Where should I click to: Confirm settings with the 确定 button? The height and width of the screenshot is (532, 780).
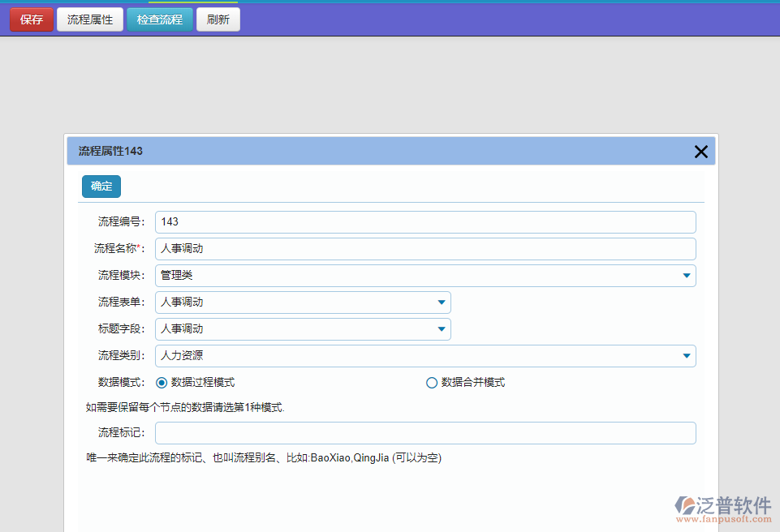coord(101,186)
